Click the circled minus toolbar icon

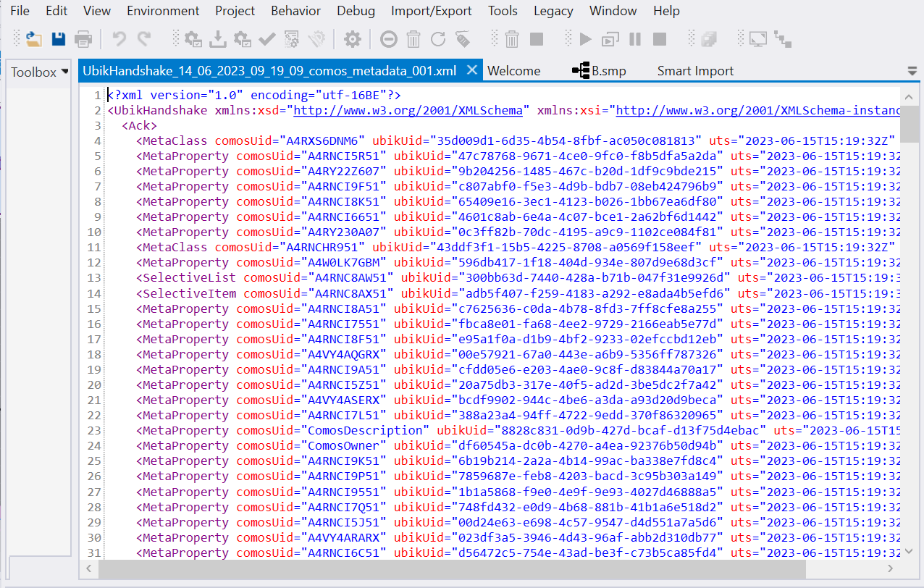click(389, 39)
